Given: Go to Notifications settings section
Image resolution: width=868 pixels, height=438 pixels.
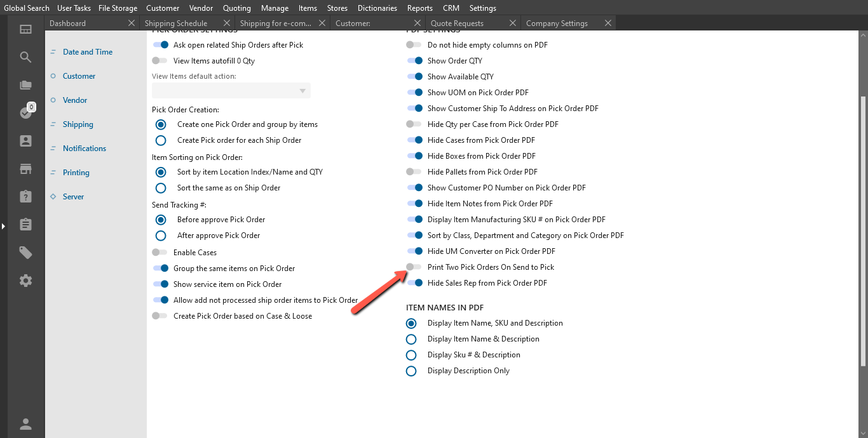Looking at the screenshot, I should (x=84, y=149).
